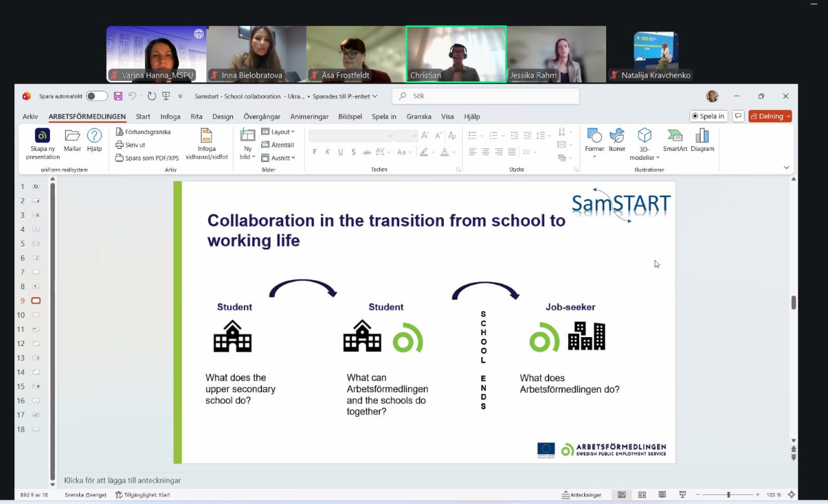
Task: Switch to the Bildspel tab
Action: point(350,116)
